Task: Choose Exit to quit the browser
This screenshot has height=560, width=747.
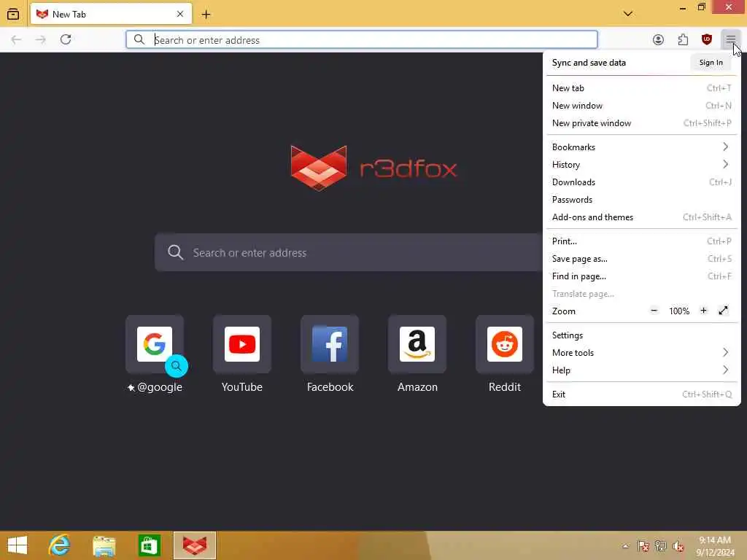Action: click(x=642, y=394)
